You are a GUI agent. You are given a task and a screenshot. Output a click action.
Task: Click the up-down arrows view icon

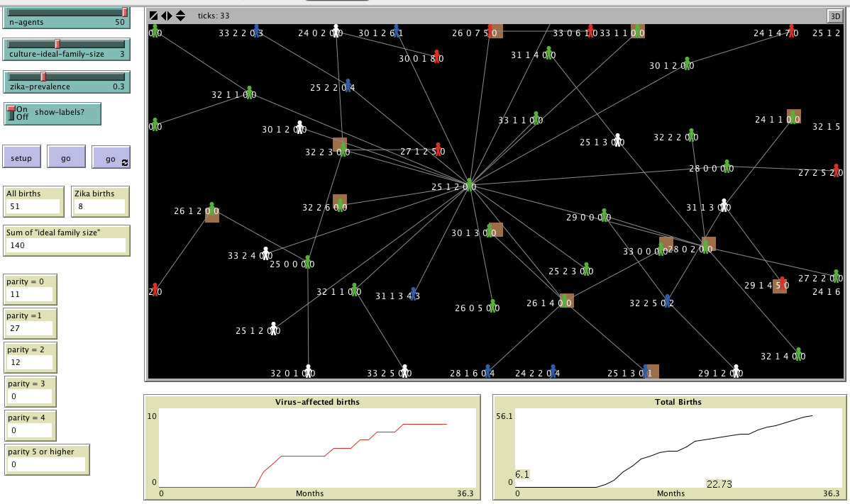[180, 16]
